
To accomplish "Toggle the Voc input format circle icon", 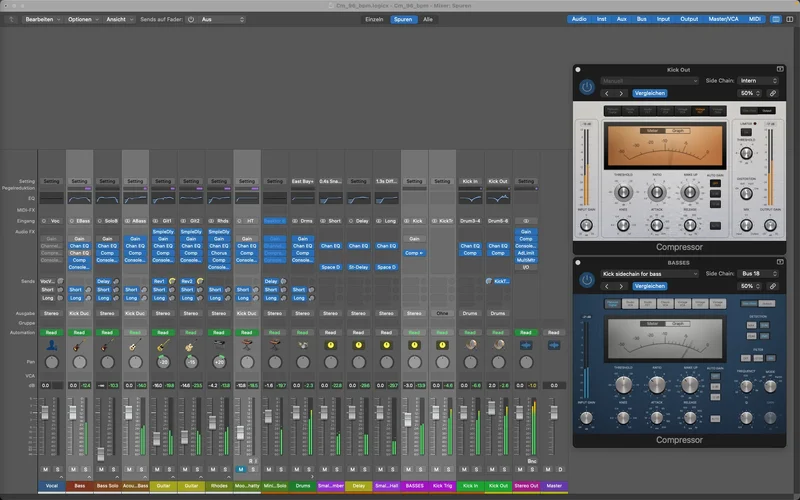I will point(44,221).
